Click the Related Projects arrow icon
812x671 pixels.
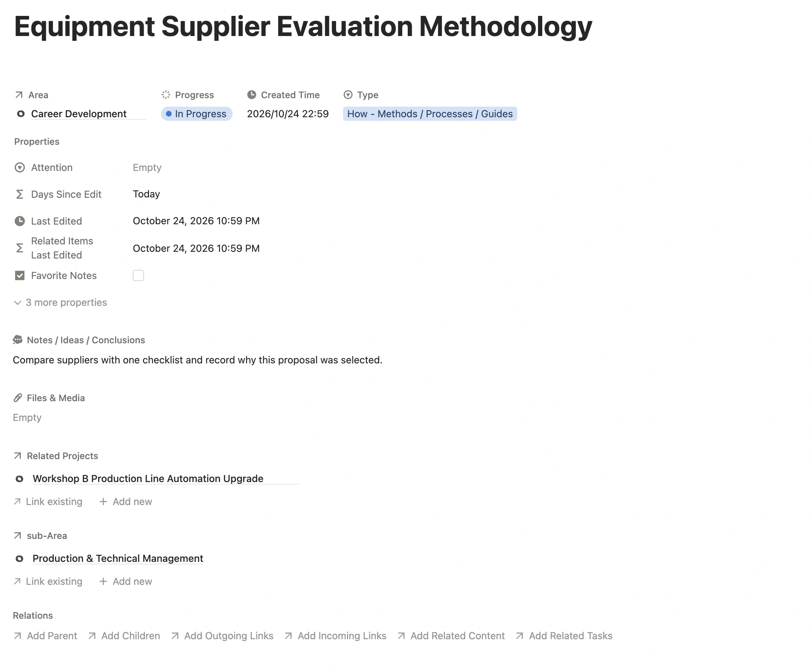(17, 456)
